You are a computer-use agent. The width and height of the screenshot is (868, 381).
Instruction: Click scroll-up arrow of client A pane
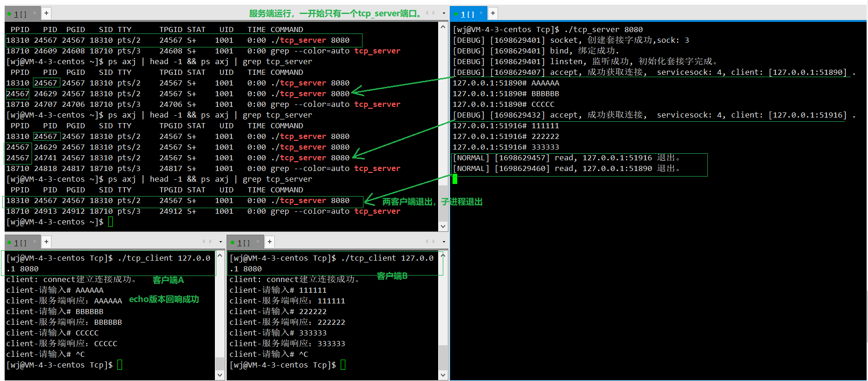220,256
